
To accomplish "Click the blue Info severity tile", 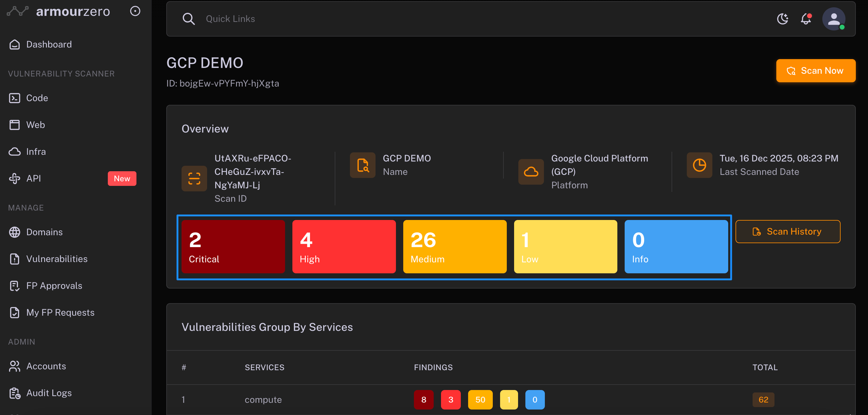I will (x=676, y=247).
